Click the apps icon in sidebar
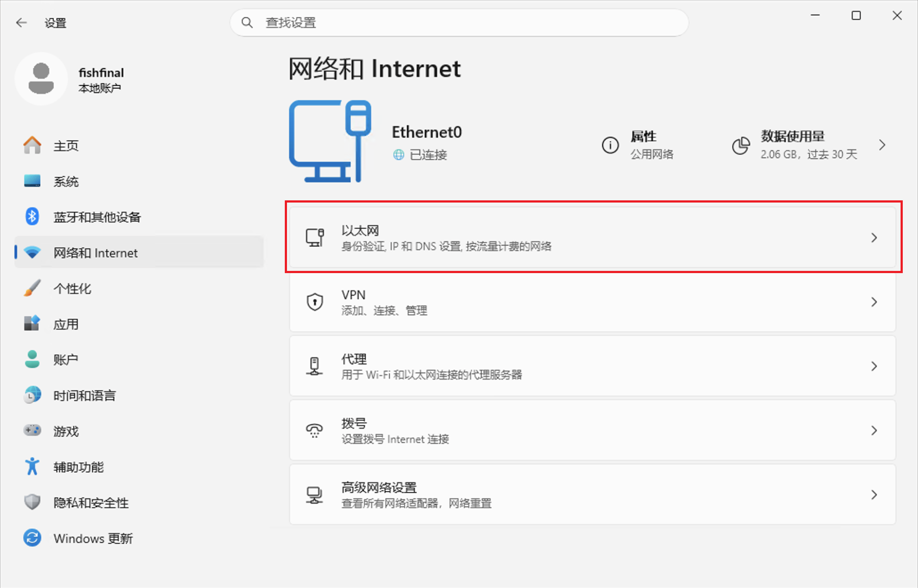This screenshot has height=588, width=918. 32,324
